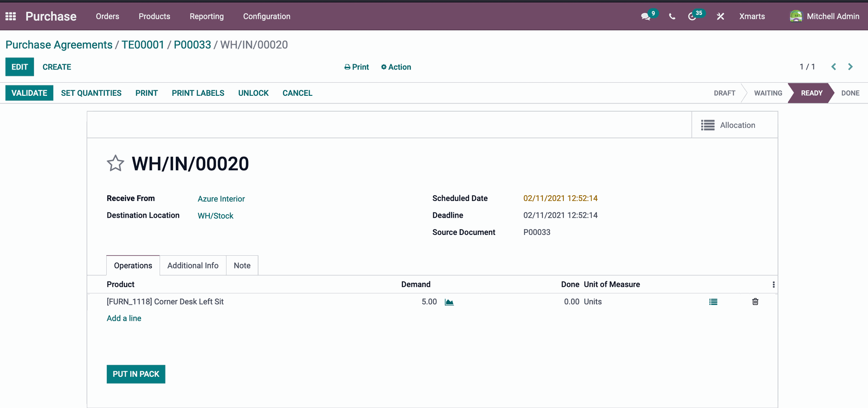
Task: Mark WH/IN/00020 as favorite star
Action: coord(115,163)
